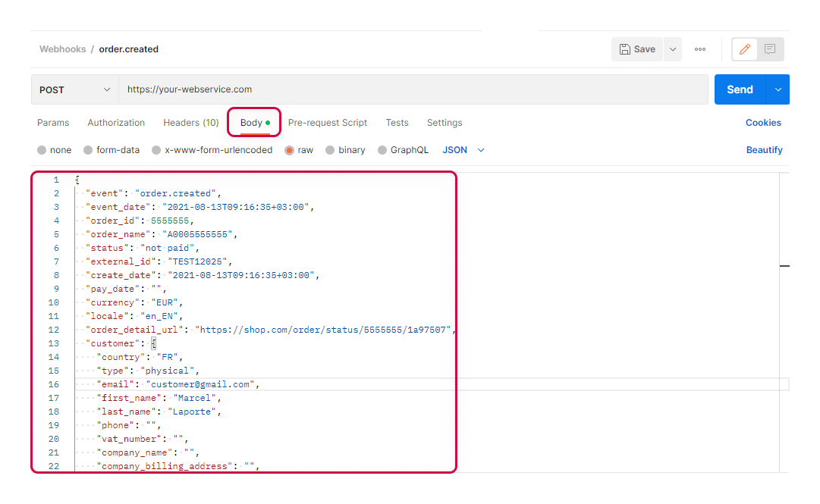Choose the GraphQL body radio option
820x504 pixels.
coord(382,150)
